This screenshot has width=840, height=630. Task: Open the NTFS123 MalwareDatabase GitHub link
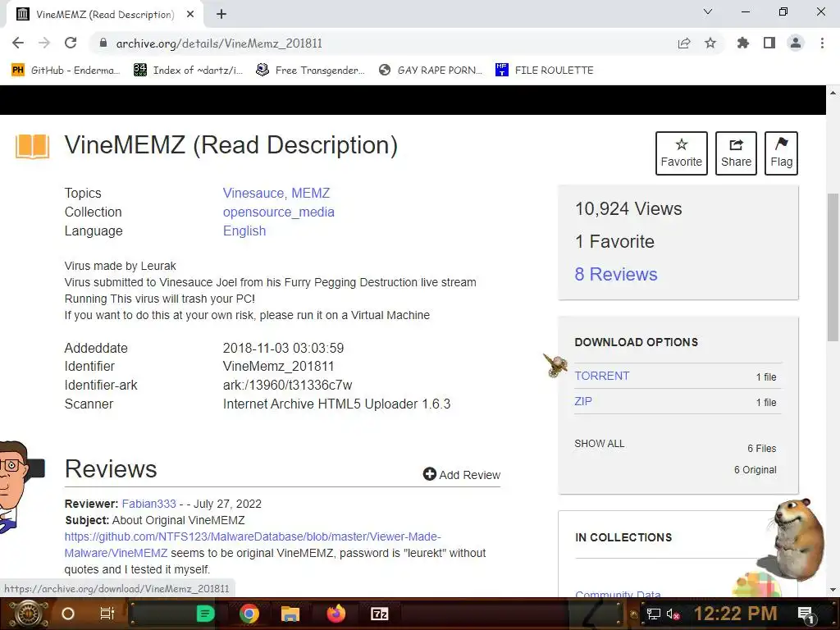(x=253, y=545)
